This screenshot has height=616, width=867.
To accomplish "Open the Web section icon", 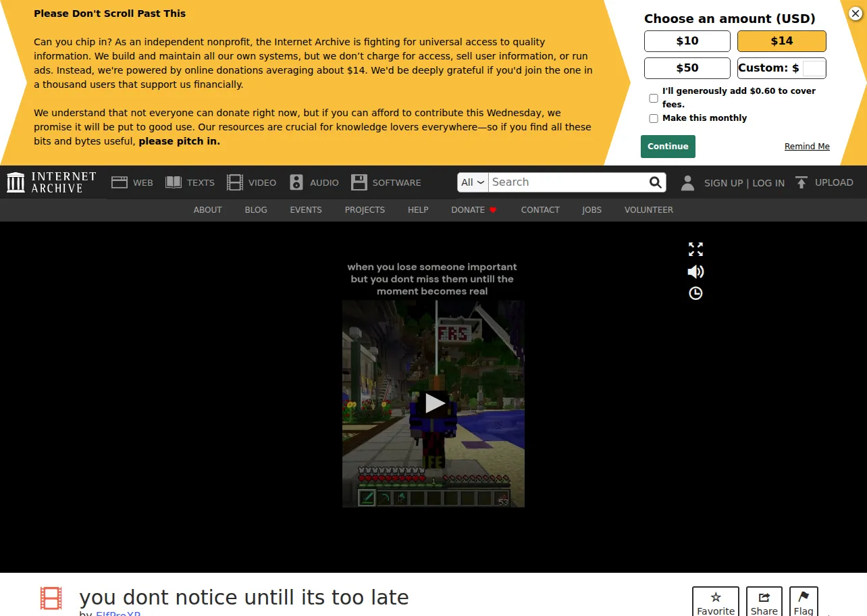I will pyautogui.click(x=120, y=182).
